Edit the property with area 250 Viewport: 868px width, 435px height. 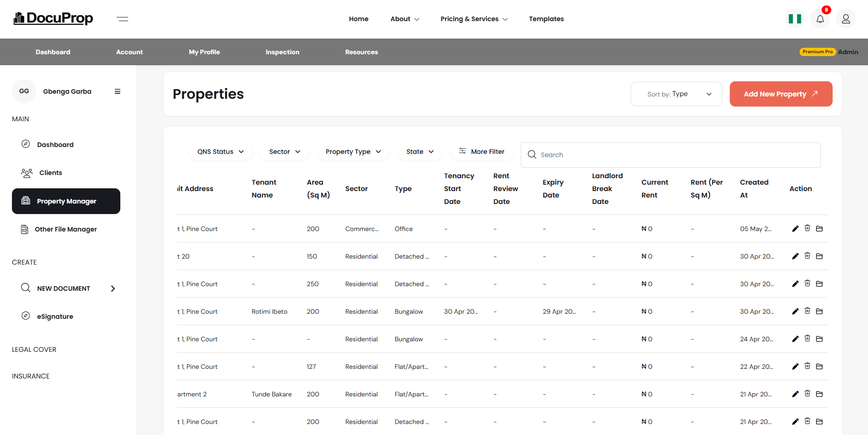pyautogui.click(x=795, y=284)
